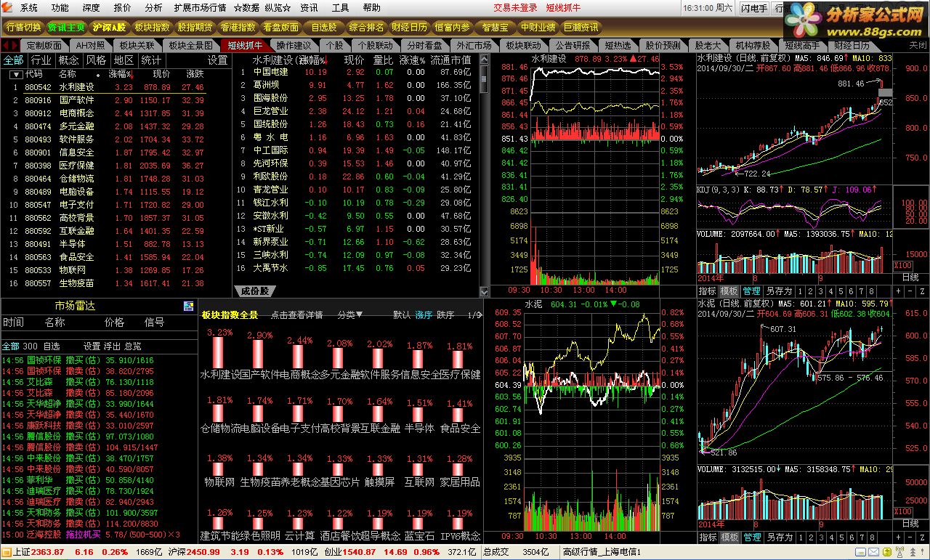Open the 功能 menu
Image resolution: width=930 pixels, height=560 pixels.
coord(60,8)
